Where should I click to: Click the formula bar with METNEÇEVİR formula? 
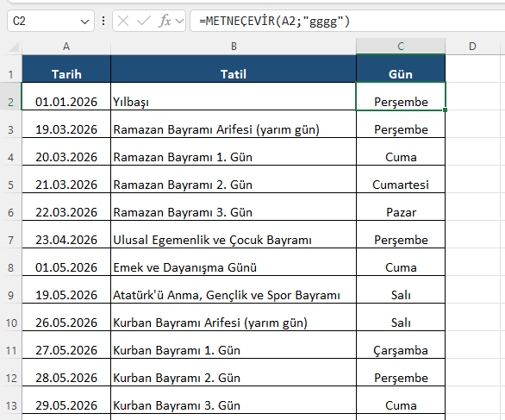[347, 22]
